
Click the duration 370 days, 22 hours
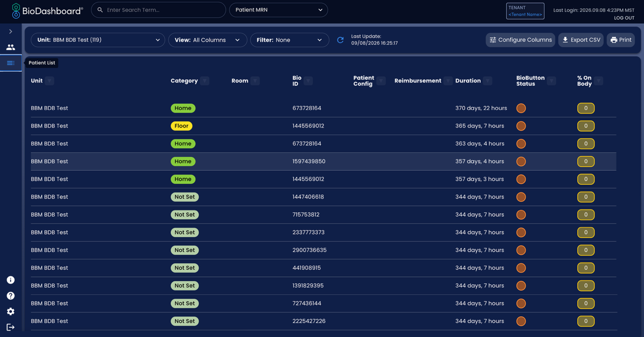[481, 108]
